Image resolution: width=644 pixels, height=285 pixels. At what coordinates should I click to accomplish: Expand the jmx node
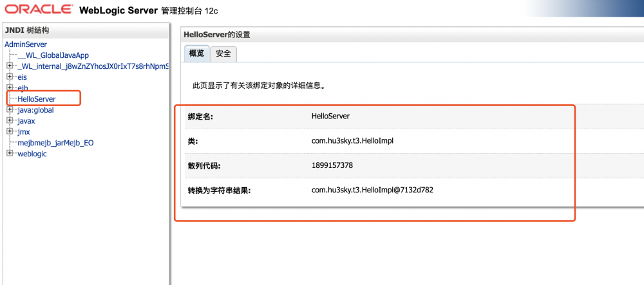coord(10,132)
